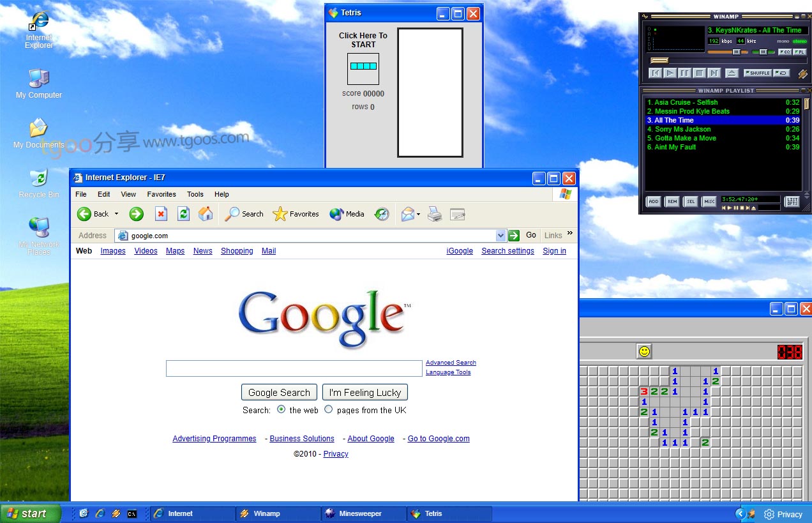Click the Minesweeper smiley face
Viewport: 812px width, 523px height.
pyautogui.click(x=644, y=351)
